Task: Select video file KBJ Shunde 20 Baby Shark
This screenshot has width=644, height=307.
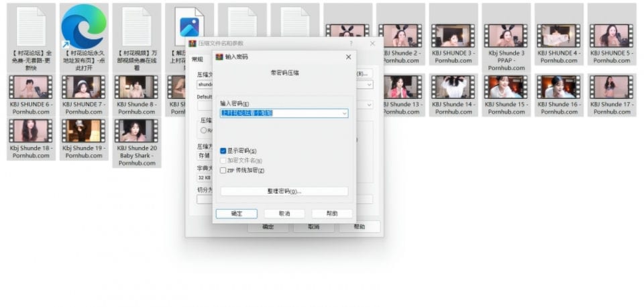Action: pos(137,142)
